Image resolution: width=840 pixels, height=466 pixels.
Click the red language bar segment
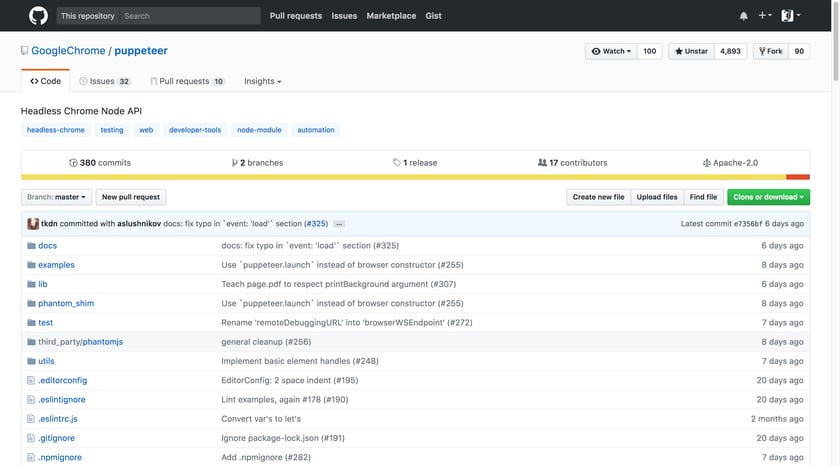point(798,177)
